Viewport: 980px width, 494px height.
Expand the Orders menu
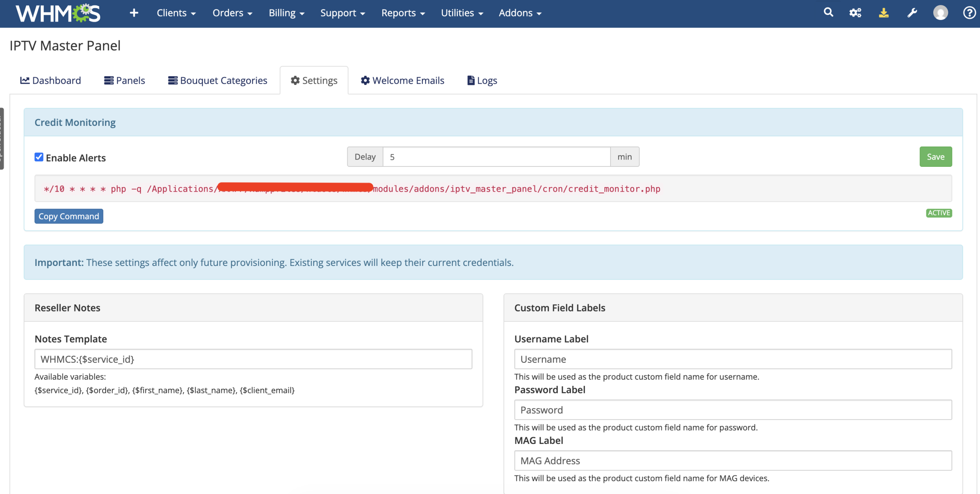point(232,13)
